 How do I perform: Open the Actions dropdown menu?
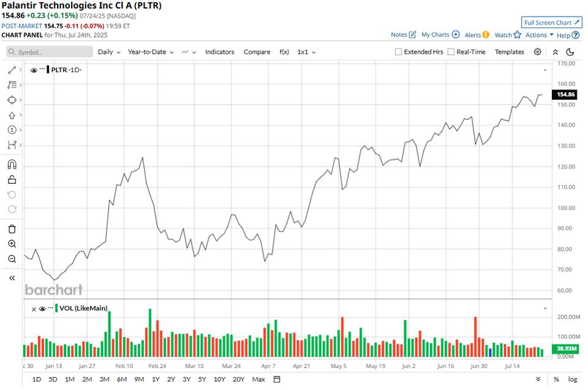point(539,35)
